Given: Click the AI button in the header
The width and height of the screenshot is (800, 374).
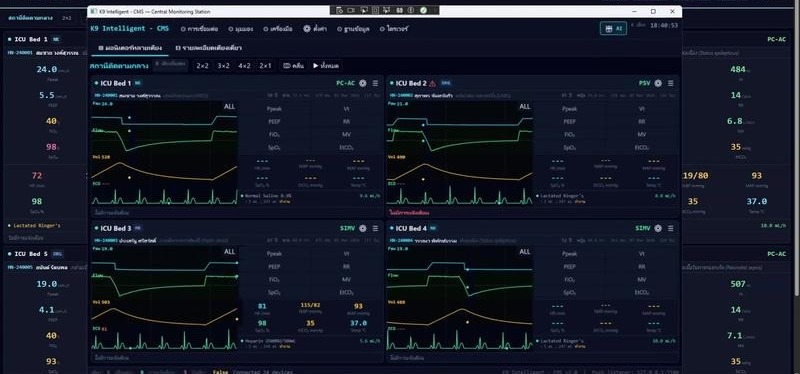Looking at the screenshot, I should click(613, 29).
